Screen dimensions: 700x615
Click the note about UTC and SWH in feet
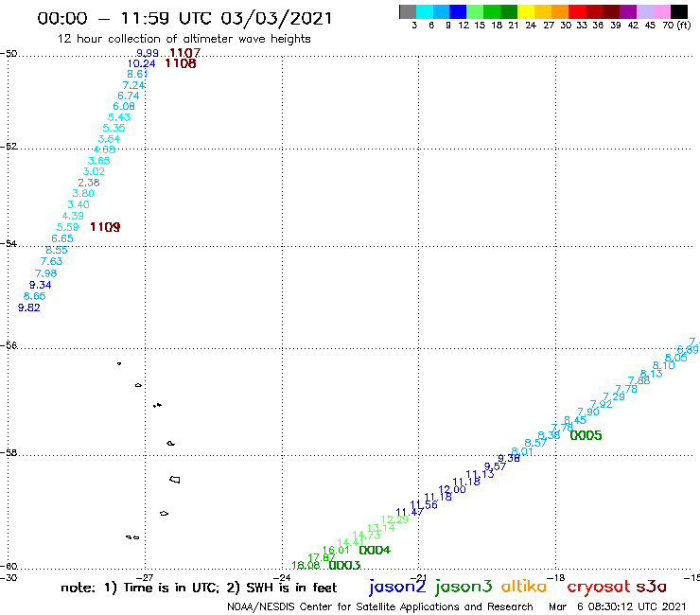pyautogui.click(x=199, y=588)
